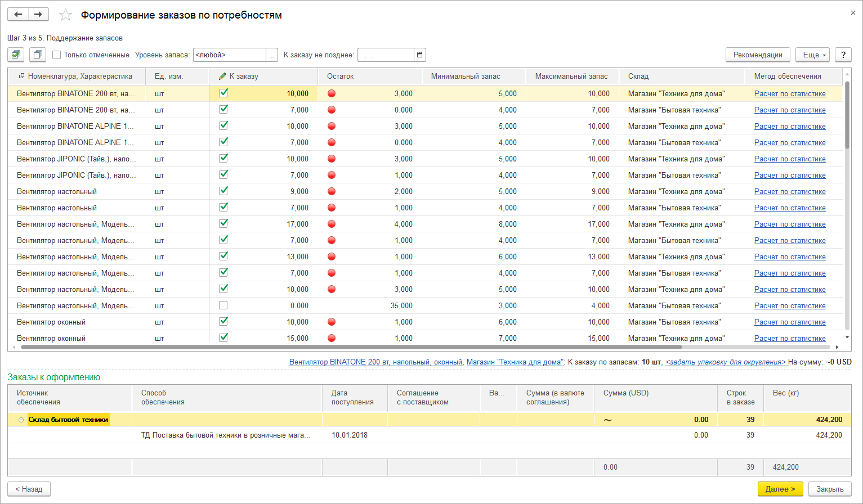Screen dimensions: 863x504
Task: Click the Вес (кг) column header
Action: coord(807,398)
